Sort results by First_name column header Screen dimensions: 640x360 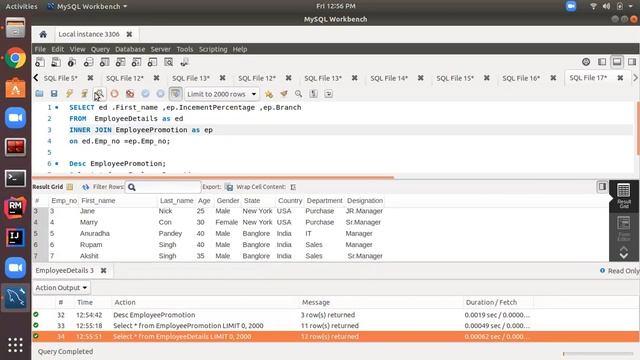[x=98, y=200]
